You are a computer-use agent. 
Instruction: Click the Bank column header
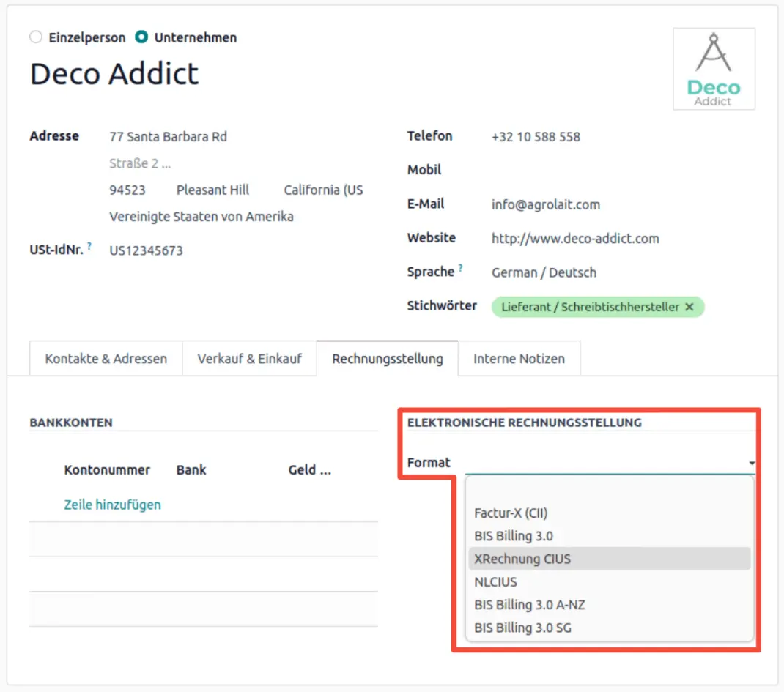tap(191, 469)
